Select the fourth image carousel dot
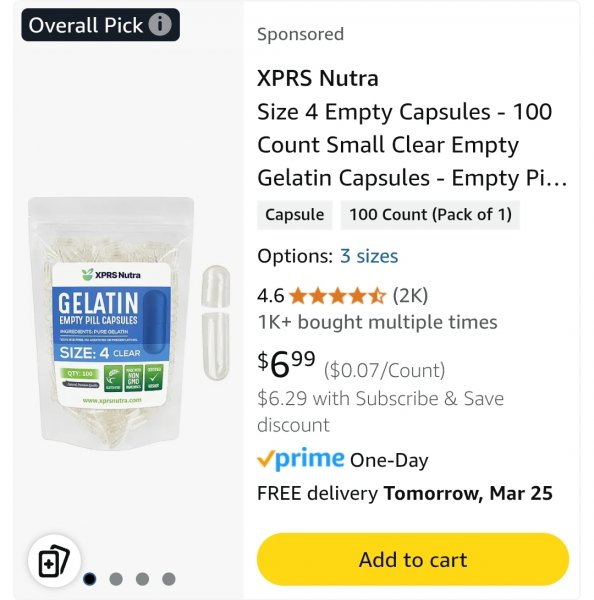 click(x=169, y=579)
